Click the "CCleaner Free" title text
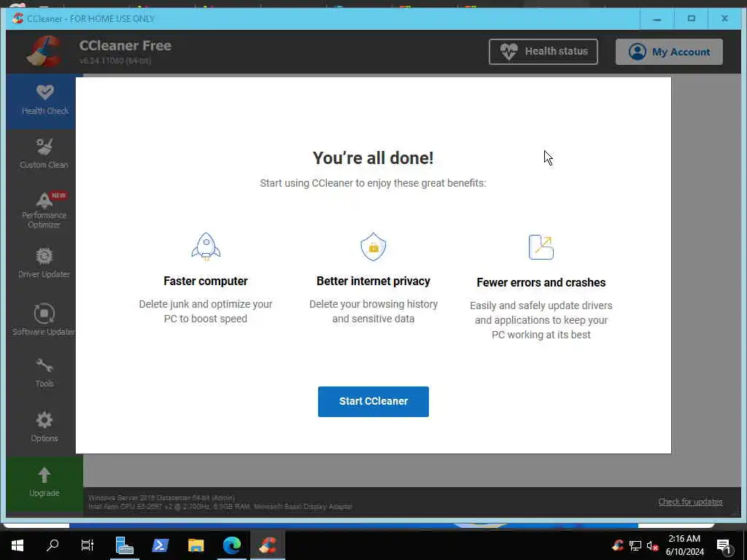The height and width of the screenshot is (560, 747). pos(125,46)
